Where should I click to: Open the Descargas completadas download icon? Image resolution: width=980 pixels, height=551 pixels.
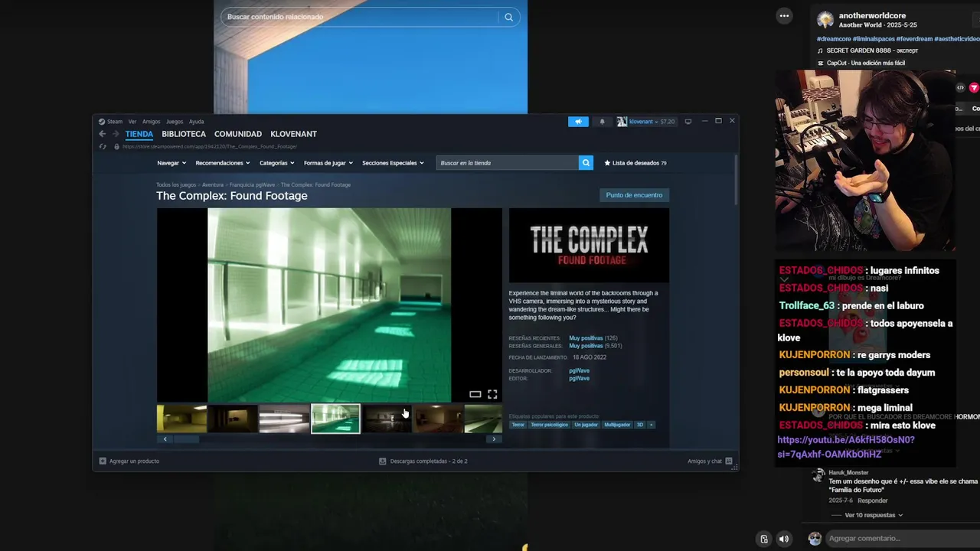click(383, 461)
